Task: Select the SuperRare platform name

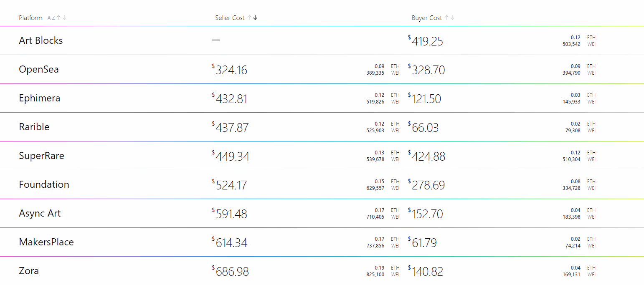Action: coord(41,156)
